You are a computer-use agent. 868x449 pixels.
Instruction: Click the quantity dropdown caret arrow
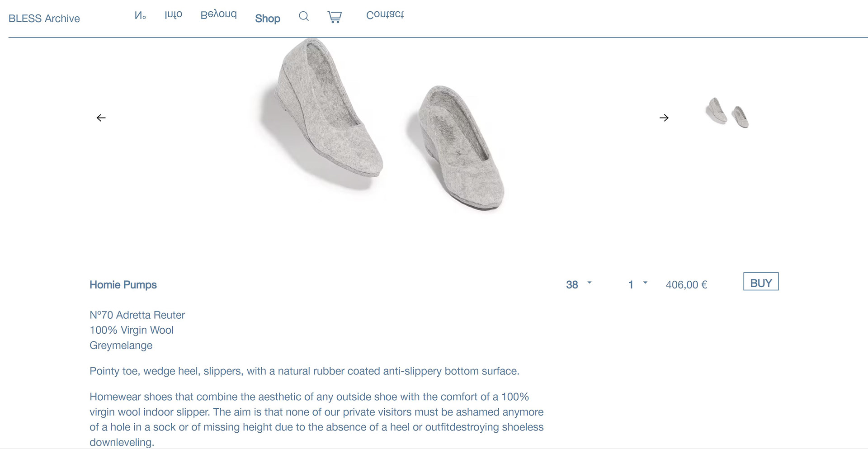click(645, 283)
